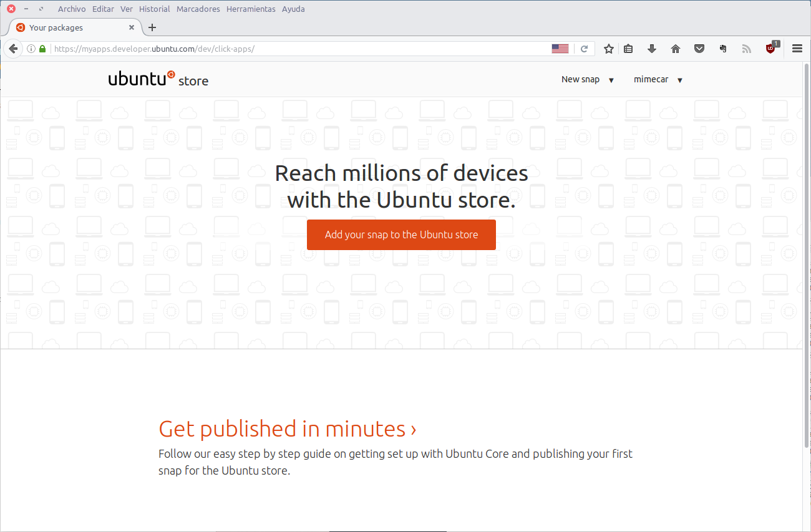Go to the browser home page

tap(676, 49)
